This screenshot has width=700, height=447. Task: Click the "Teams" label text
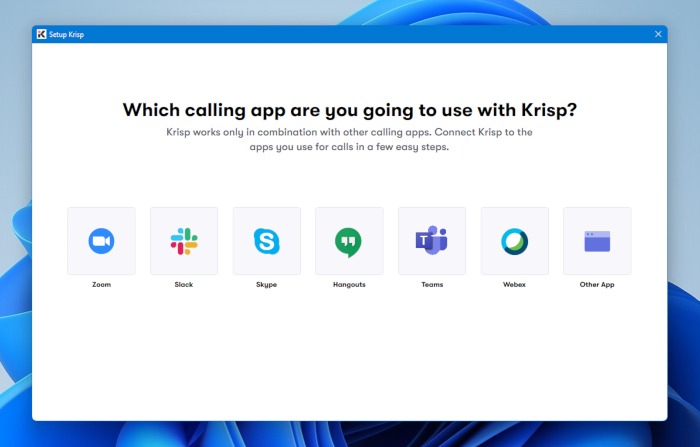click(x=432, y=284)
